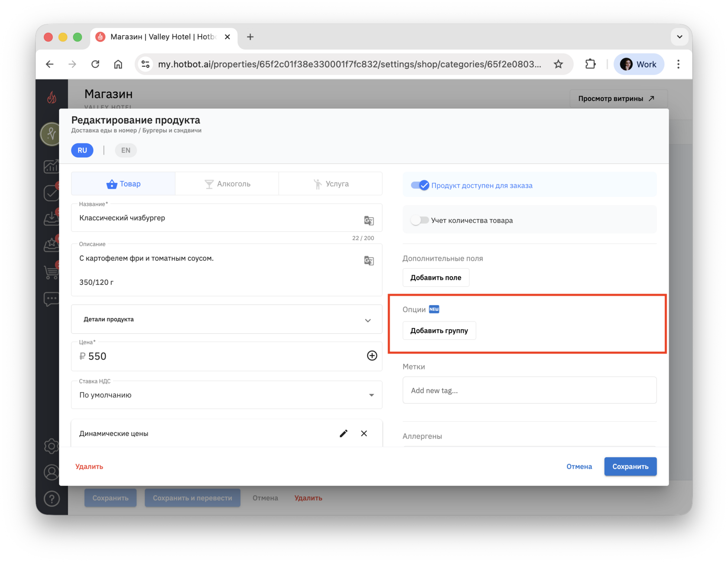This screenshot has height=562, width=728.
Task: Click the translate icon in Описание field
Action: [369, 260]
